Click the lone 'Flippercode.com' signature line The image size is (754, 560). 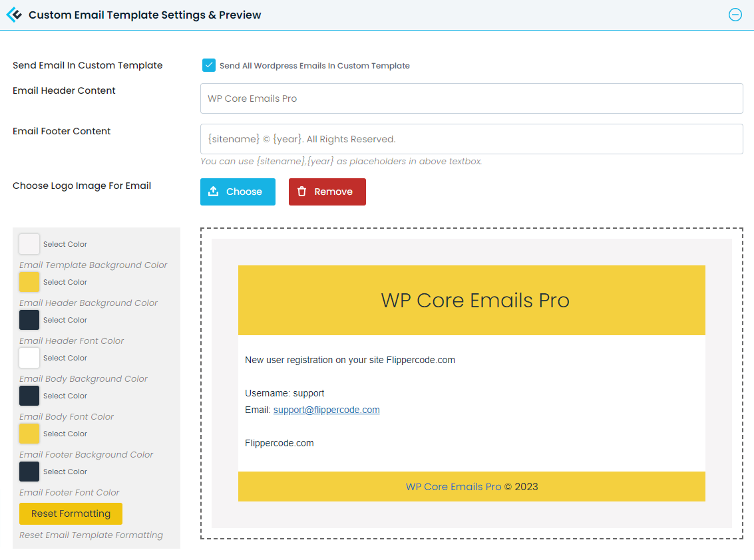(280, 443)
